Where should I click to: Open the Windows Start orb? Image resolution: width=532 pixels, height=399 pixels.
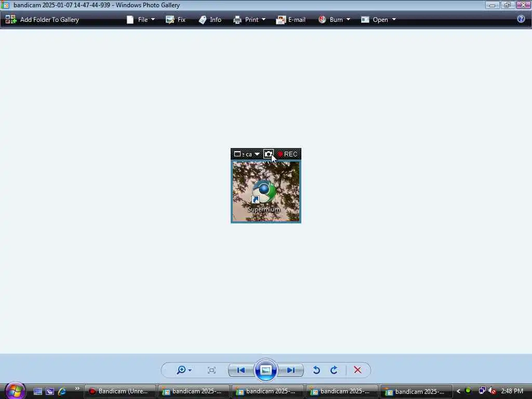[x=15, y=391]
